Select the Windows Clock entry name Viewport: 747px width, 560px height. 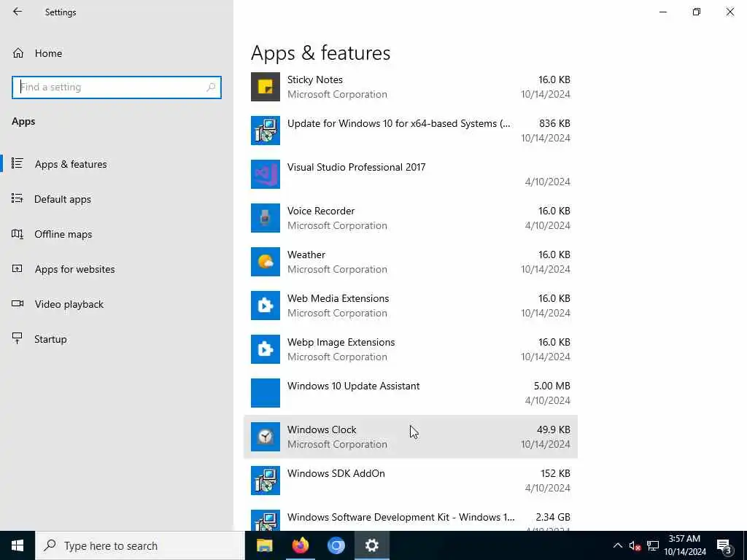coord(322,430)
